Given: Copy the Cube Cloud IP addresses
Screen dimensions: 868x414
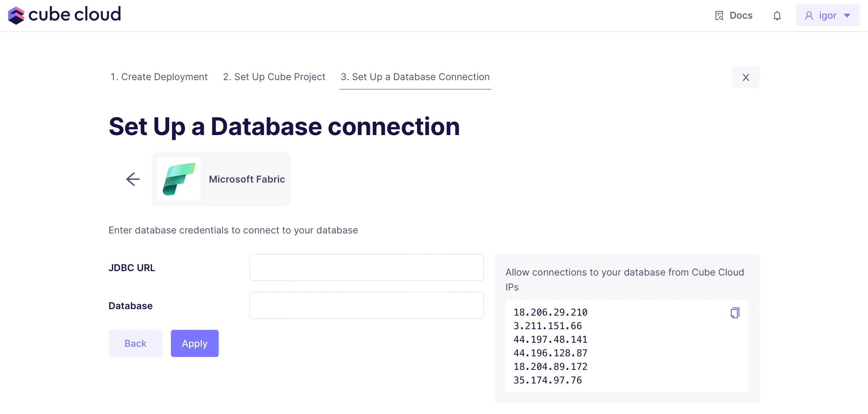Looking at the screenshot, I should [x=735, y=313].
